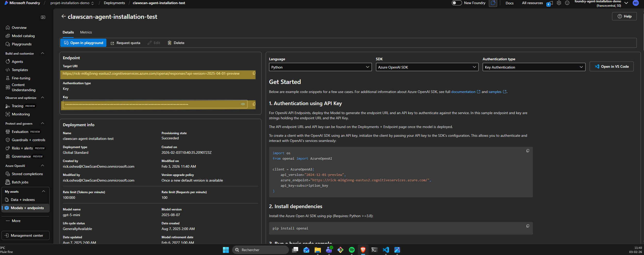Open the AI chat assistant icon in header
644x255 pixels.
(493, 3)
